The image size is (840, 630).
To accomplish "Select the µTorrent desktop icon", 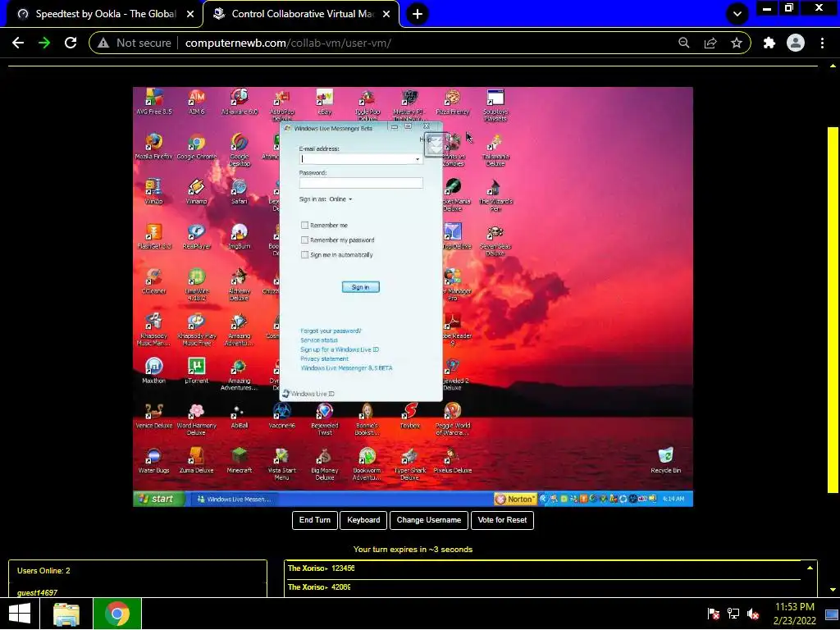I will [x=197, y=371].
